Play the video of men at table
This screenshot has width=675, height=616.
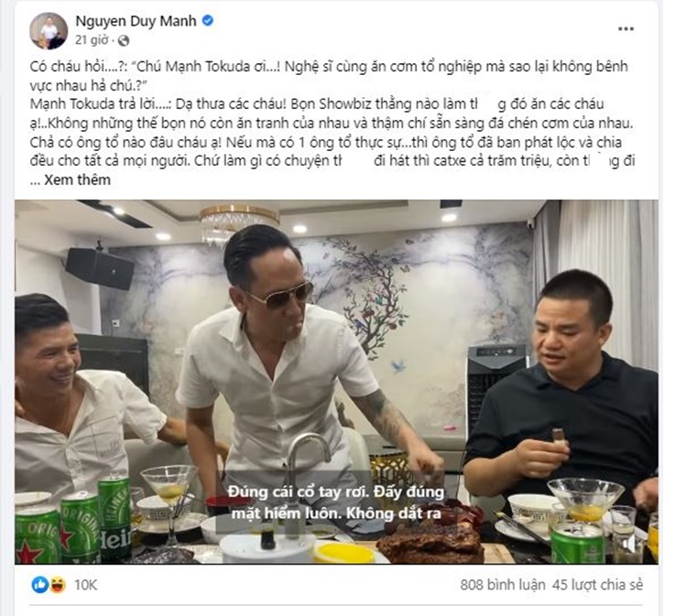coord(336,382)
